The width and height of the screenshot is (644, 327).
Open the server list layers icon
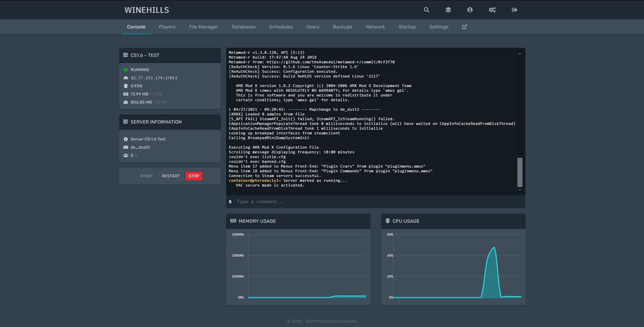(x=448, y=10)
